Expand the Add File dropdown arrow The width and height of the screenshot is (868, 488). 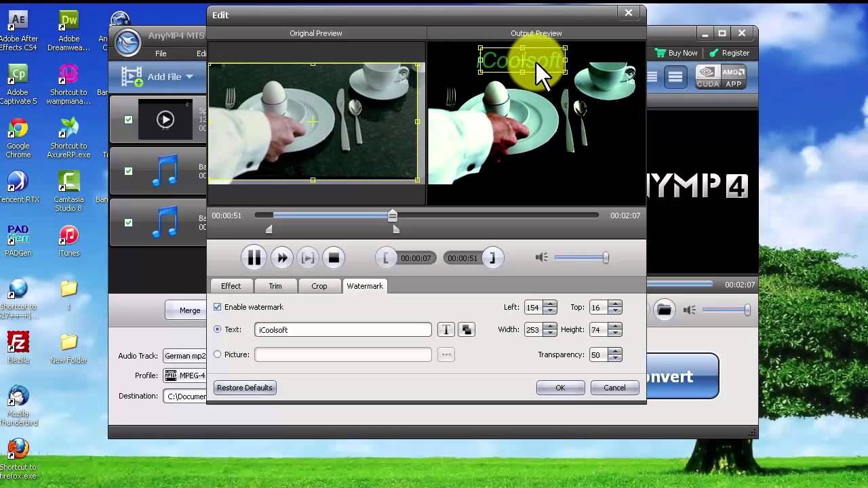pos(189,77)
